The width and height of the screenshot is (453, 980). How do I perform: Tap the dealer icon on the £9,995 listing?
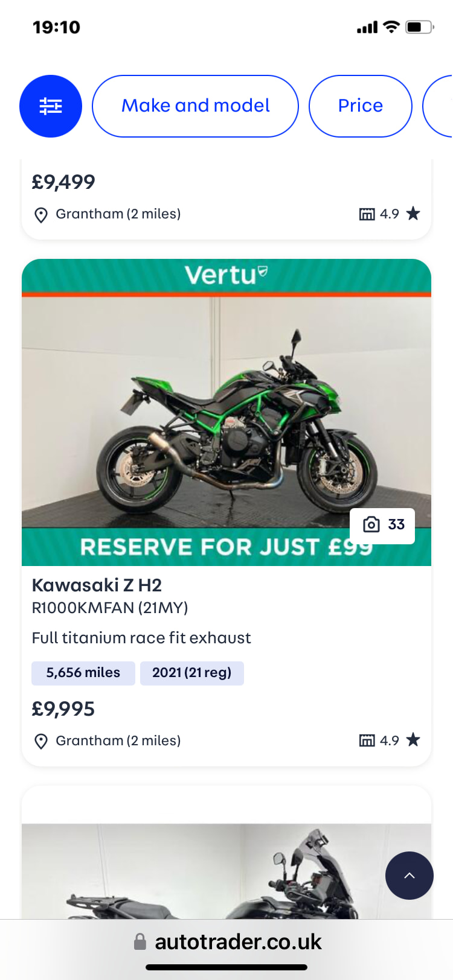click(x=367, y=740)
